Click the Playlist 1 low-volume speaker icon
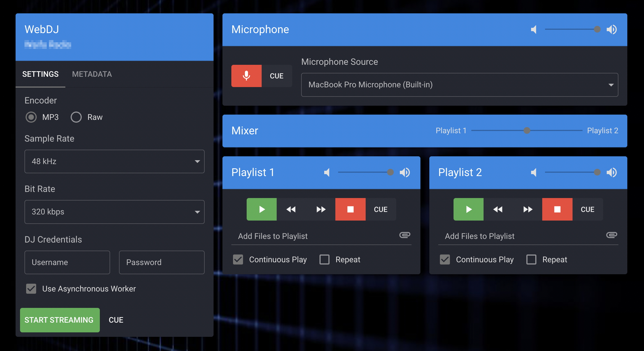The height and width of the screenshot is (351, 644). 327,172
